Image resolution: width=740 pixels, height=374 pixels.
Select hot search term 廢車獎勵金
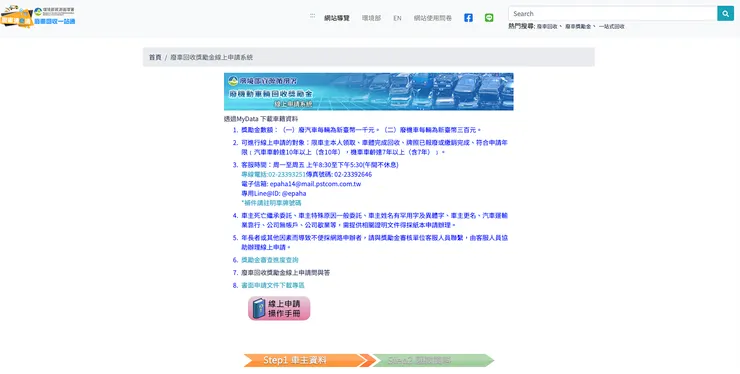[x=578, y=27]
